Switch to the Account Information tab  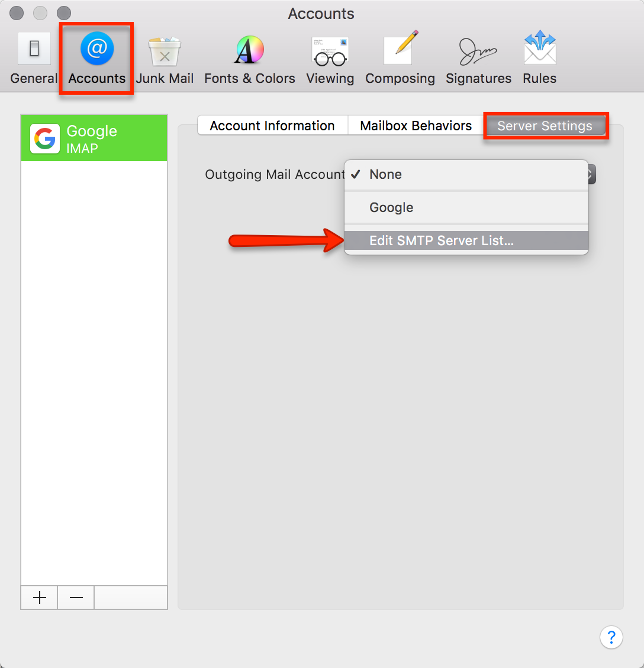pyautogui.click(x=272, y=126)
